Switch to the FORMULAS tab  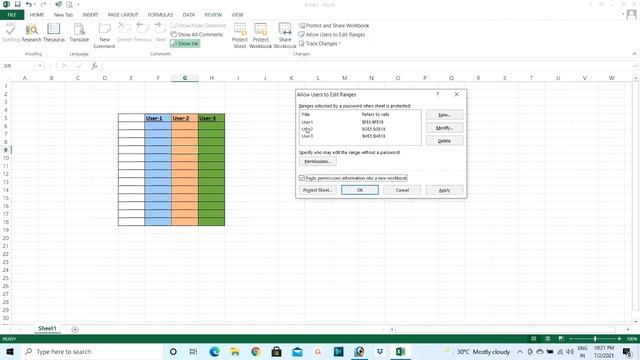point(160,15)
